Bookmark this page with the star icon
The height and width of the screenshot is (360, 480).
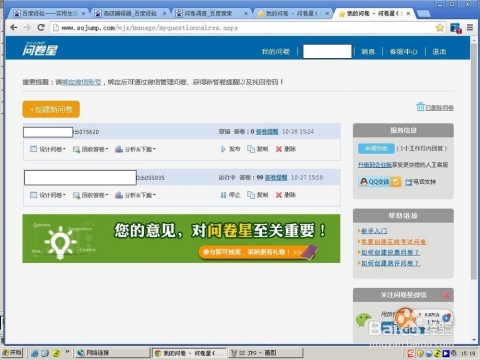click(440, 28)
